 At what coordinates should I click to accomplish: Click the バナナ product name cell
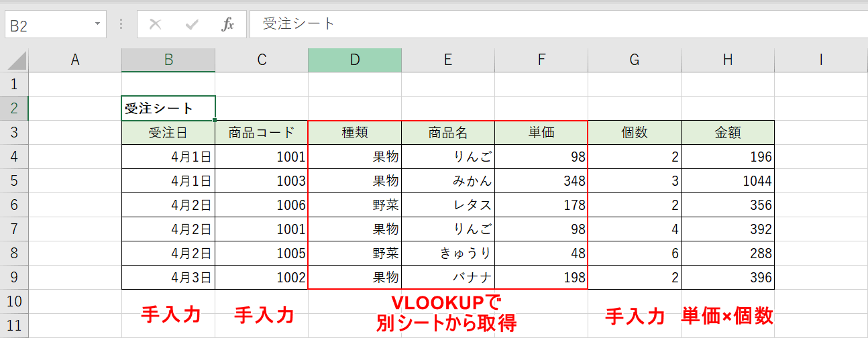click(448, 278)
